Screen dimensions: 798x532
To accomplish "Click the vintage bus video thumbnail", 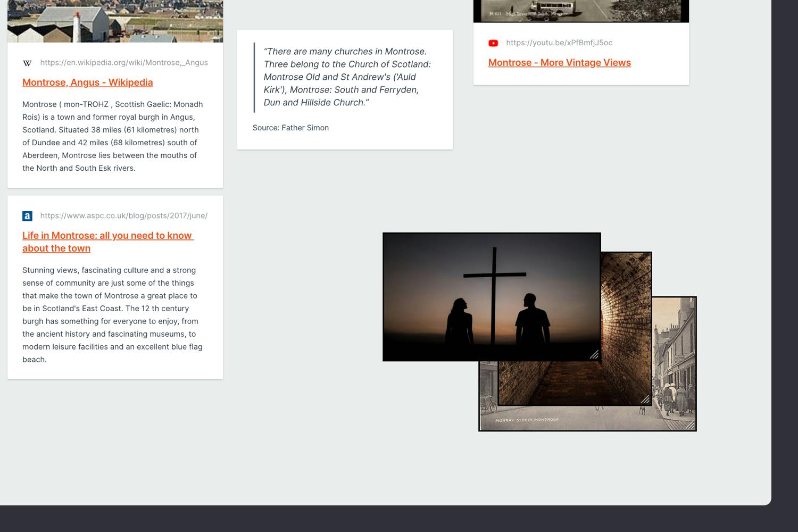I will point(580,11).
